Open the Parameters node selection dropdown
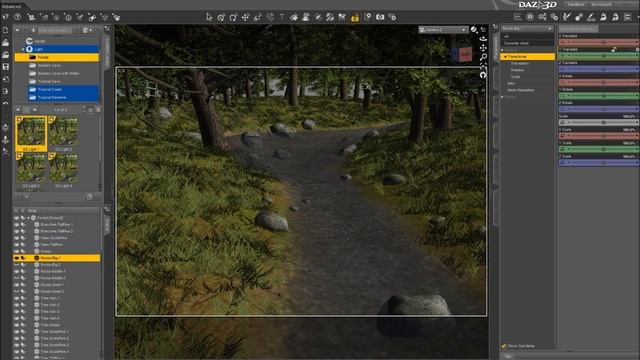640x360 pixels. pyautogui.click(x=527, y=29)
